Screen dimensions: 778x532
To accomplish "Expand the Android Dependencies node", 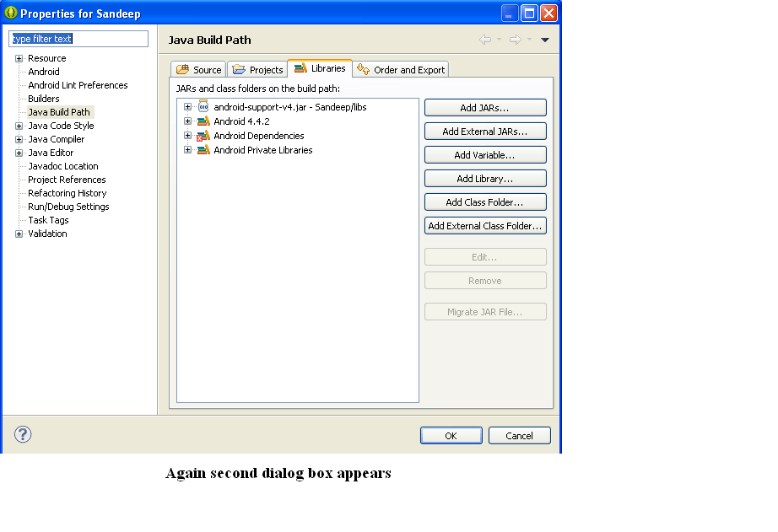I will tap(187, 136).
